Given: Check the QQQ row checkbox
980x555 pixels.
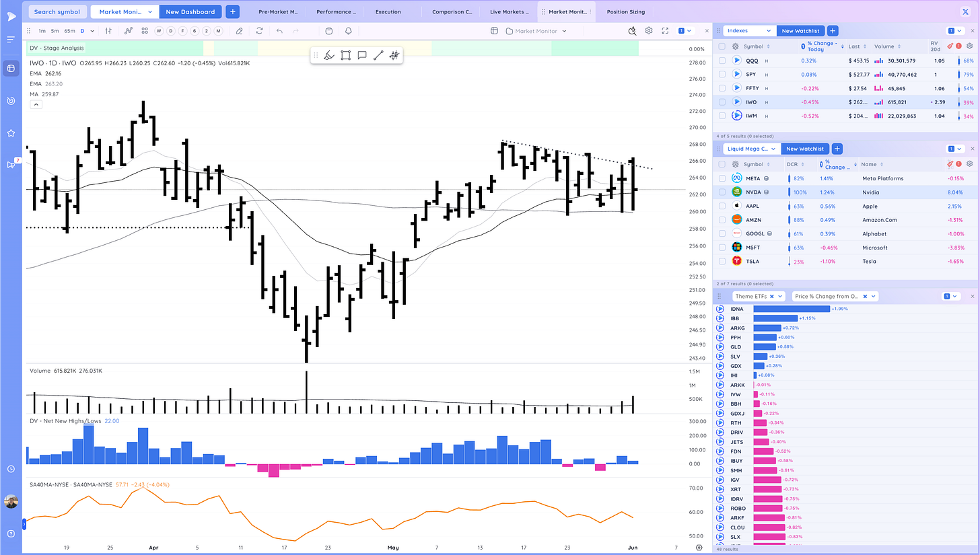Looking at the screenshot, I should tap(722, 60).
